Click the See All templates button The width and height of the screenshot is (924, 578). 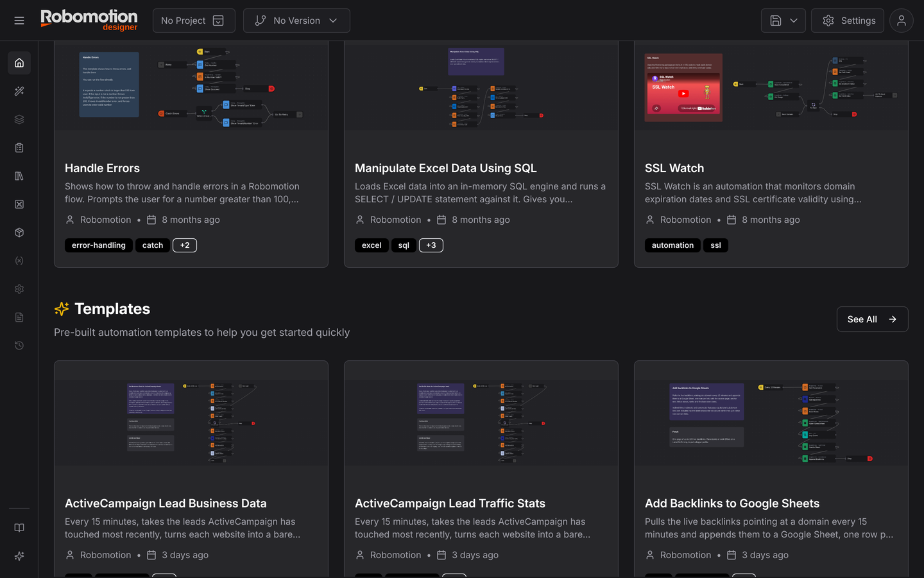(872, 319)
